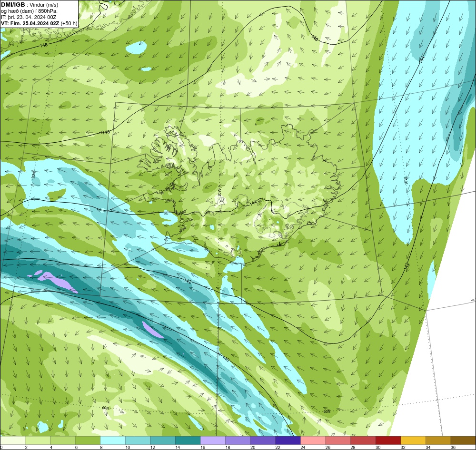Select the 2–4 m/s pale green legend swatch
The image size is (476, 450).
click(x=38, y=440)
